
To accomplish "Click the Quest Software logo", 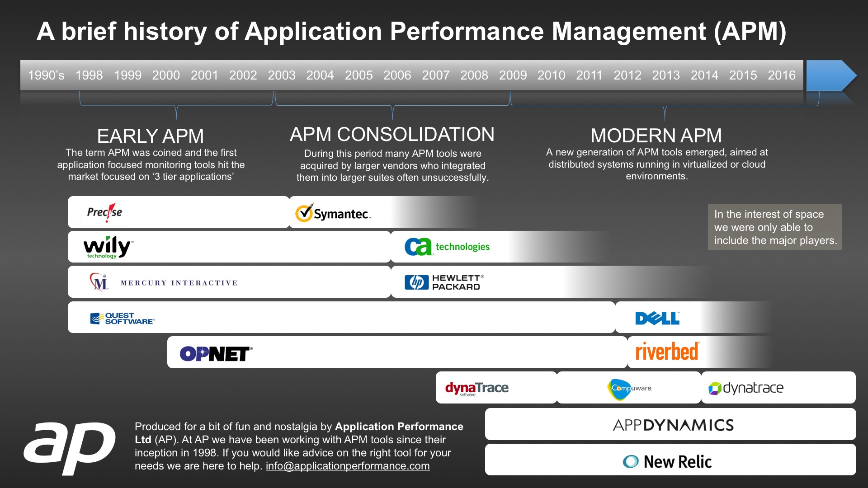I will [123, 319].
